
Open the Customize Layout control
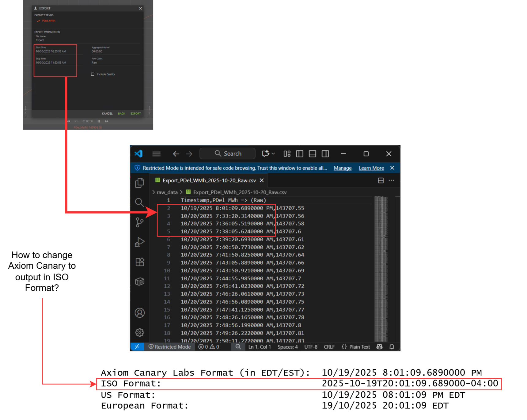point(287,154)
